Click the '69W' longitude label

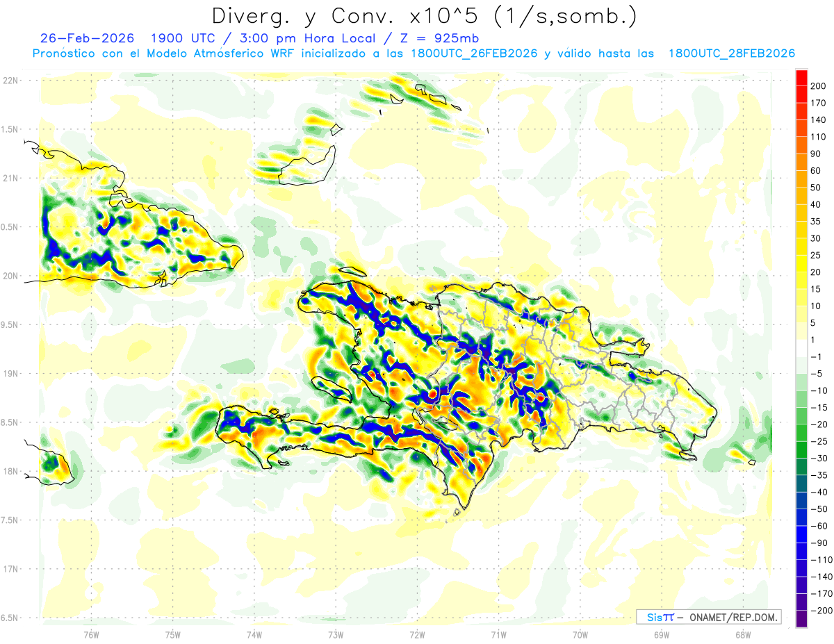point(662,634)
